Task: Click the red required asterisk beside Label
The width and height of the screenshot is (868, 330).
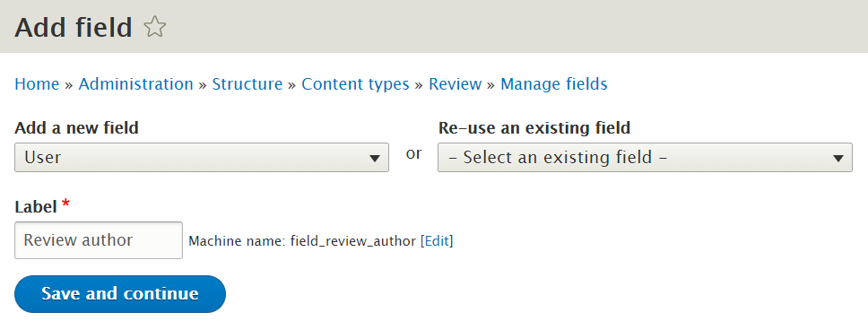Action: coord(65,204)
